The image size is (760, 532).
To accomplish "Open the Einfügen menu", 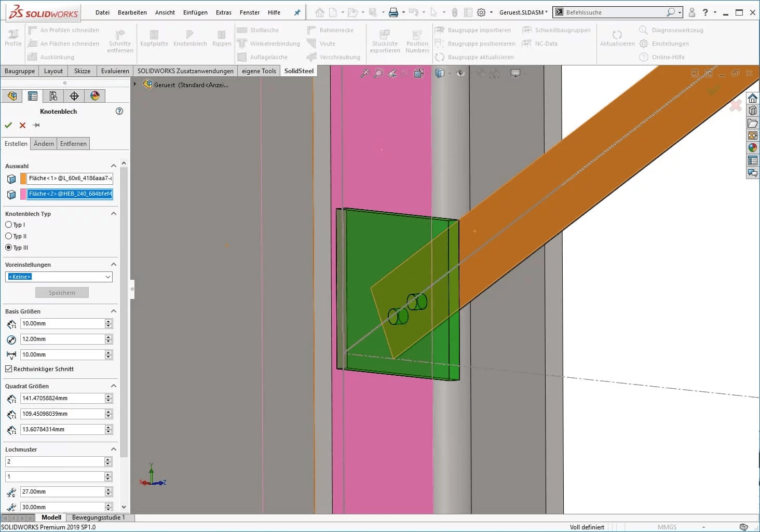I will (x=195, y=12).
